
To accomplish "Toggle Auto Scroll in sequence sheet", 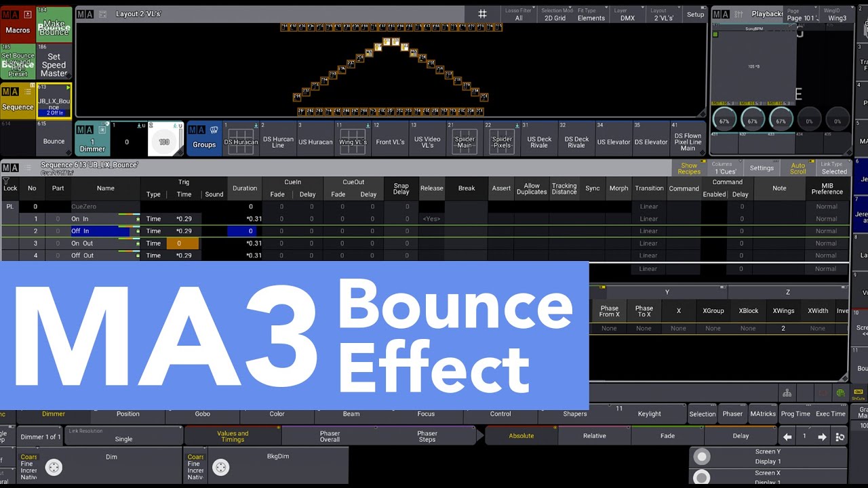I will pyautogui.click(x=797, y=168).
